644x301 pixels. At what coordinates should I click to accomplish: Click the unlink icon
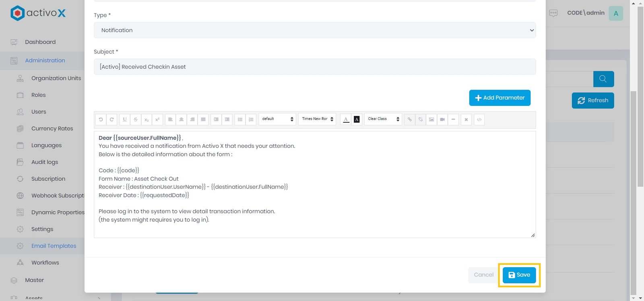click(420, 120)
